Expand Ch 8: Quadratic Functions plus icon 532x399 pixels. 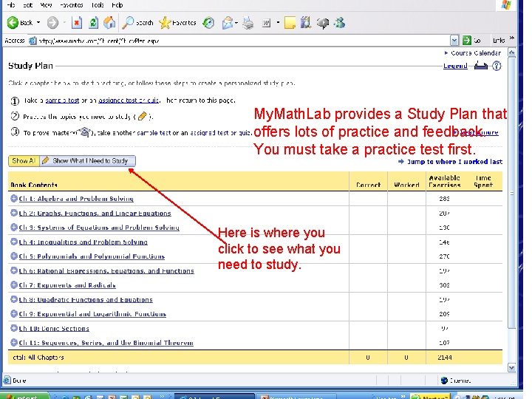tap(13, 299)
